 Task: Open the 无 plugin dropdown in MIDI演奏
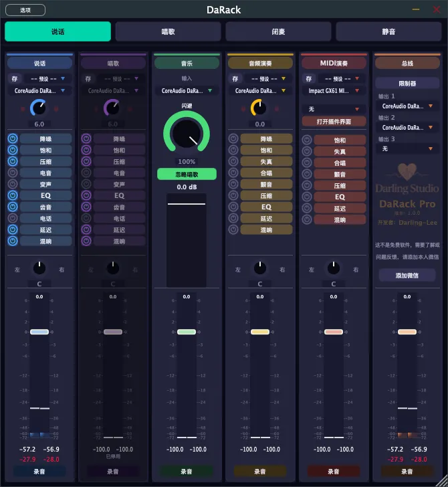[x=334, y=109]
